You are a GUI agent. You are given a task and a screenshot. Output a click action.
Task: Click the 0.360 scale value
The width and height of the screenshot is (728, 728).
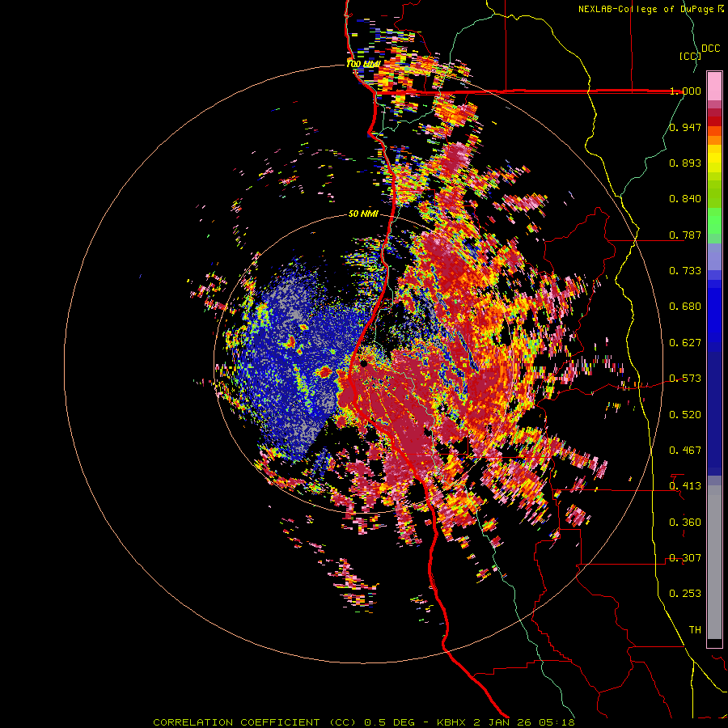coord(685,523)
